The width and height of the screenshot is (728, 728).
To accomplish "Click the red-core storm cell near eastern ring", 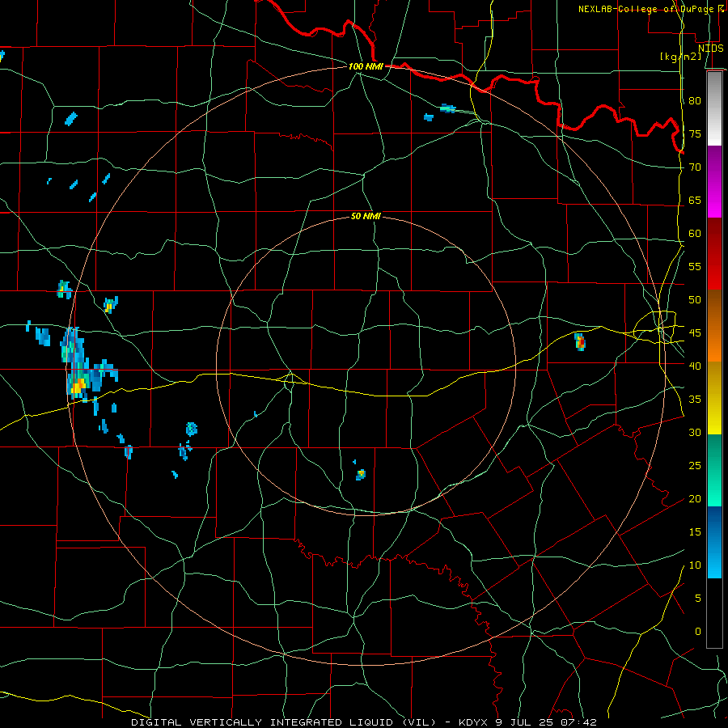I will click(580, 341).
